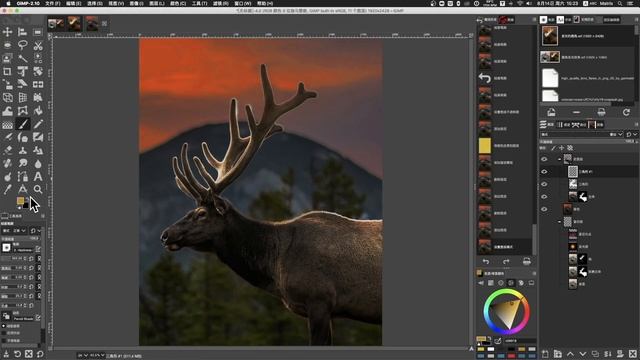Clear undo history button
Viewport: 640px width, 360px height.
527,261
